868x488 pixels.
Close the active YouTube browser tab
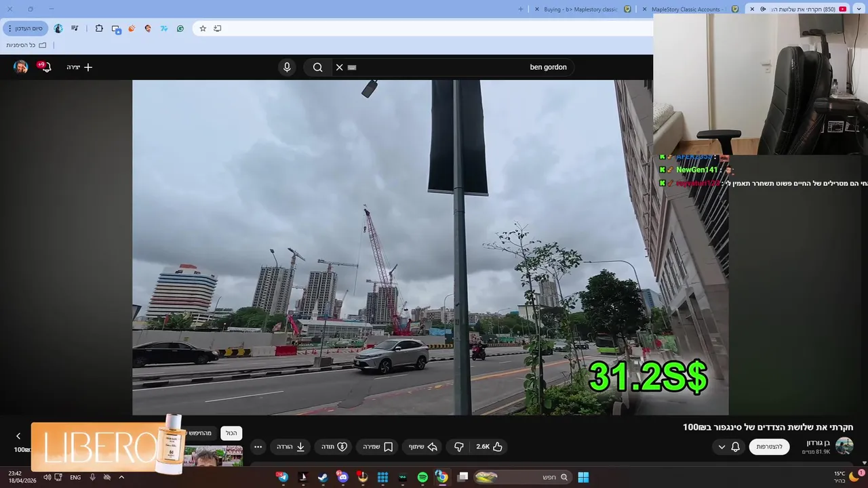(x=752, y=9)
